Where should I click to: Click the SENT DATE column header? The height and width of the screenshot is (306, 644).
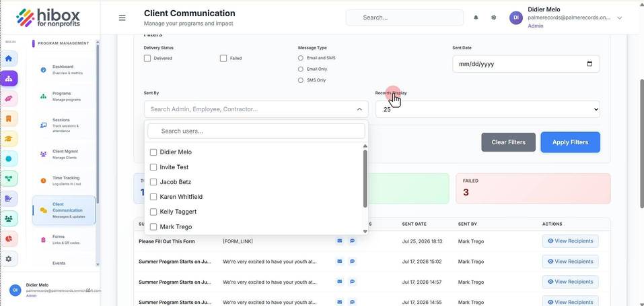[414, 224]
